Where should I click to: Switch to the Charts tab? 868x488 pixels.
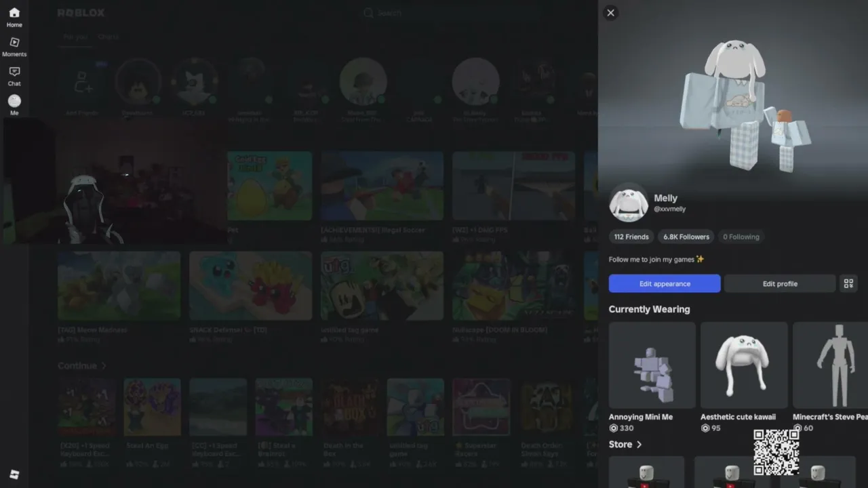tap(108, 37)
